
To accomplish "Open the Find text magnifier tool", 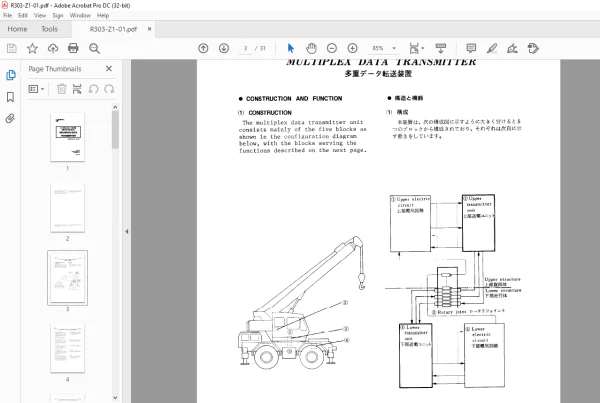I will point(94,48).
